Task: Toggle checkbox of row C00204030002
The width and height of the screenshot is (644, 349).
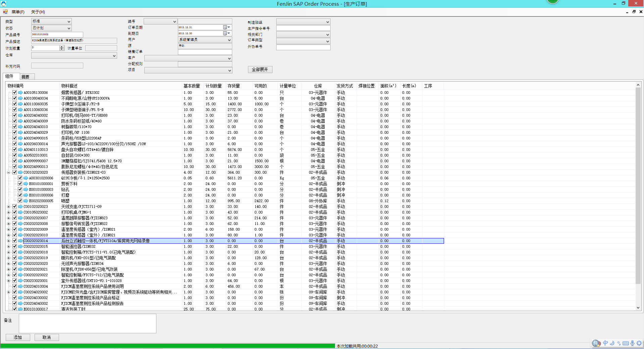Action: point(14,298)
